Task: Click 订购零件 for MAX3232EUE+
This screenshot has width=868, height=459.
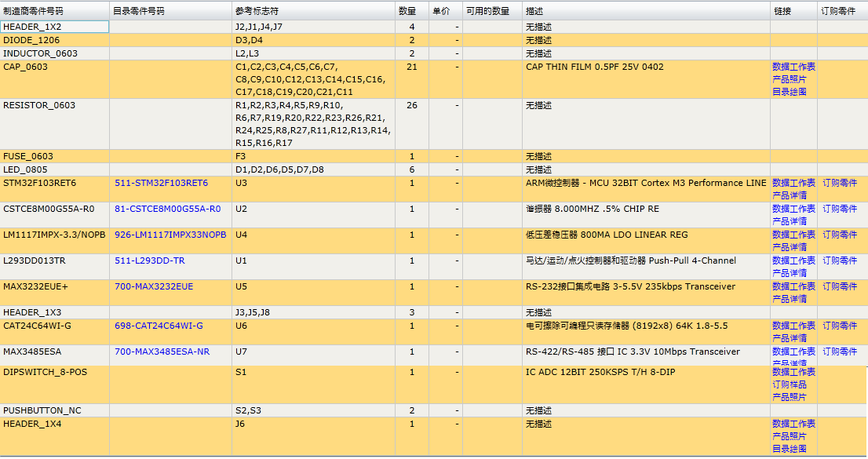Action: [x=840, y=287]
